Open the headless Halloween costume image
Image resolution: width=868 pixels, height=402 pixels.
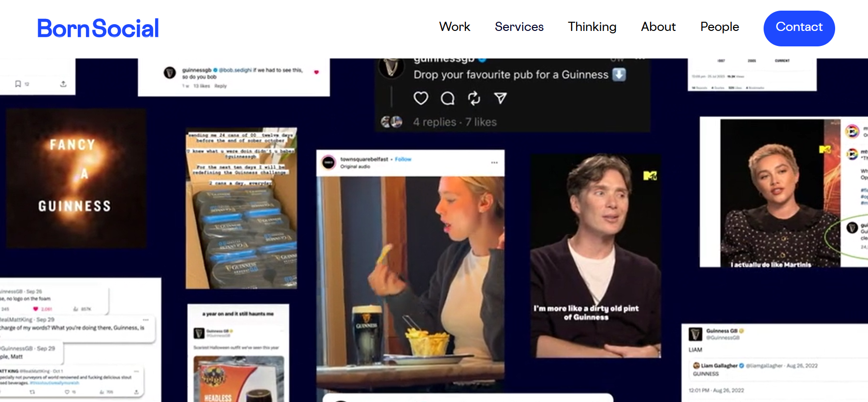point(239,379)
